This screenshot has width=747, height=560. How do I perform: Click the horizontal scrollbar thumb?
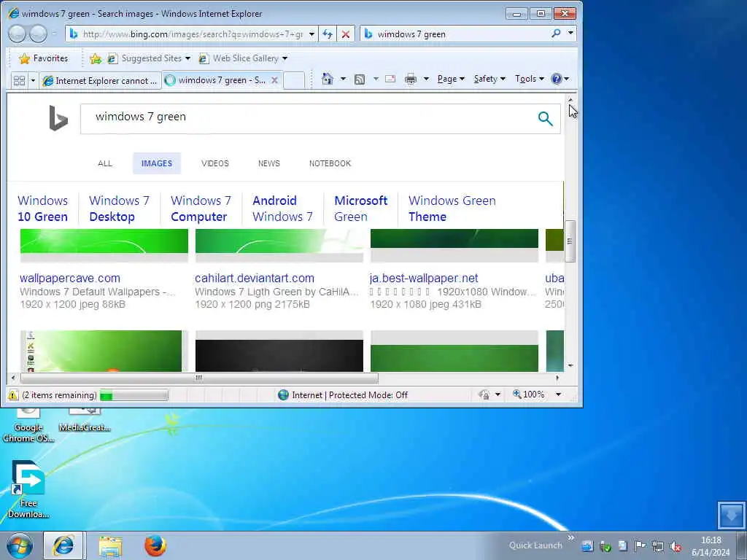tap(199, 378)
